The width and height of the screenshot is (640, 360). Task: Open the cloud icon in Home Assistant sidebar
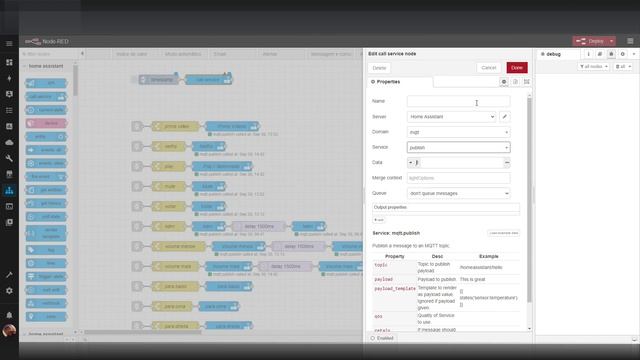(9, 142)
